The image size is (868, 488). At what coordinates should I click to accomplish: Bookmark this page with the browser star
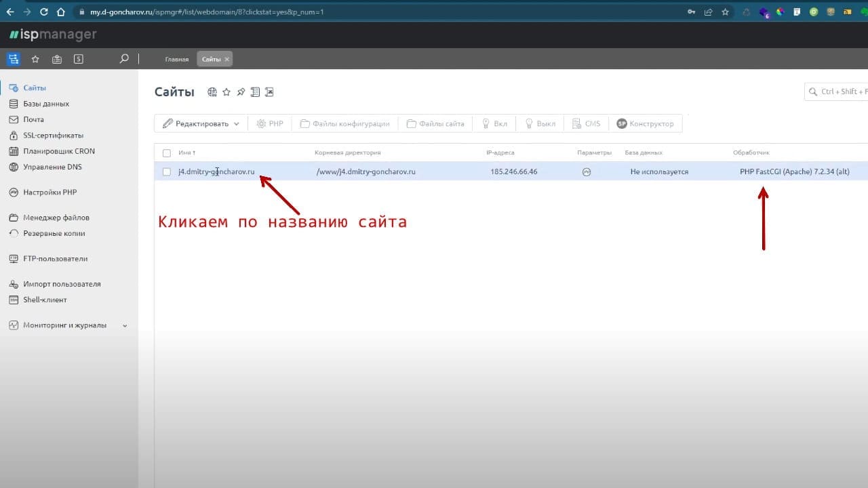[725, 12]
